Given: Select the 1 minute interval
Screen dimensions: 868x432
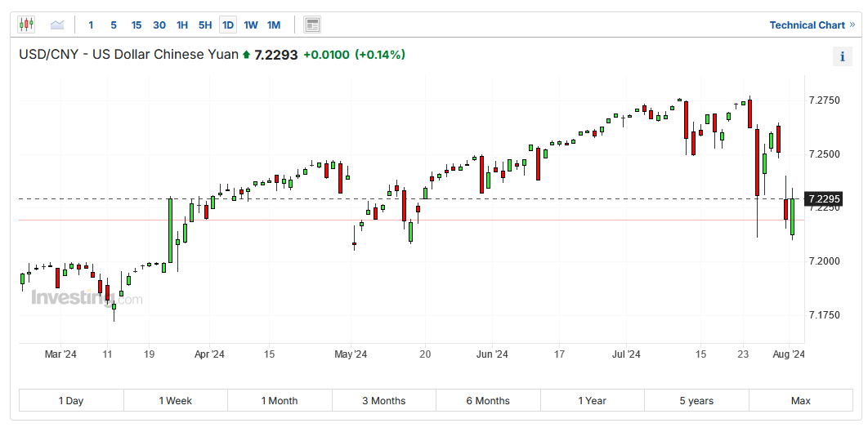Looking at the screenshot, I should [x=91, y=25].
